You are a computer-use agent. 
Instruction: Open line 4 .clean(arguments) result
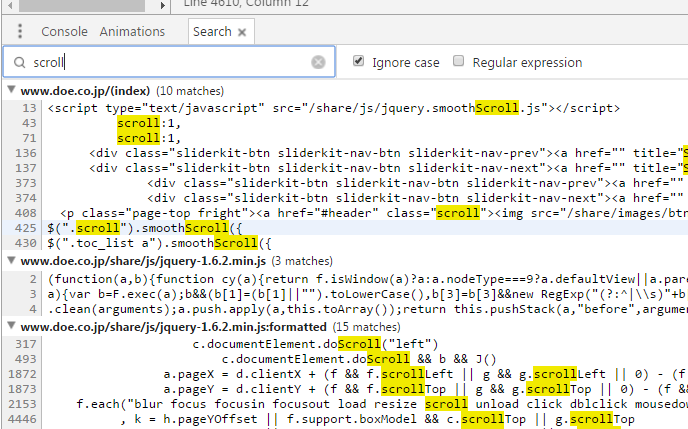368,309
